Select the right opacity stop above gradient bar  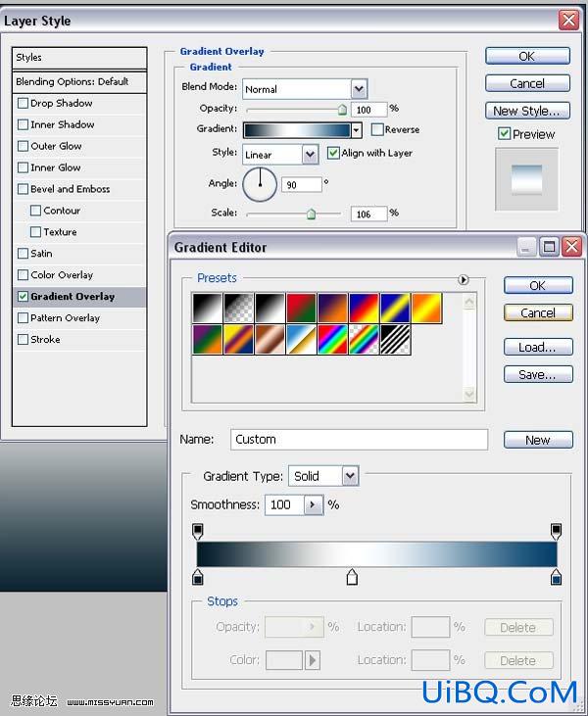[556, 531]
